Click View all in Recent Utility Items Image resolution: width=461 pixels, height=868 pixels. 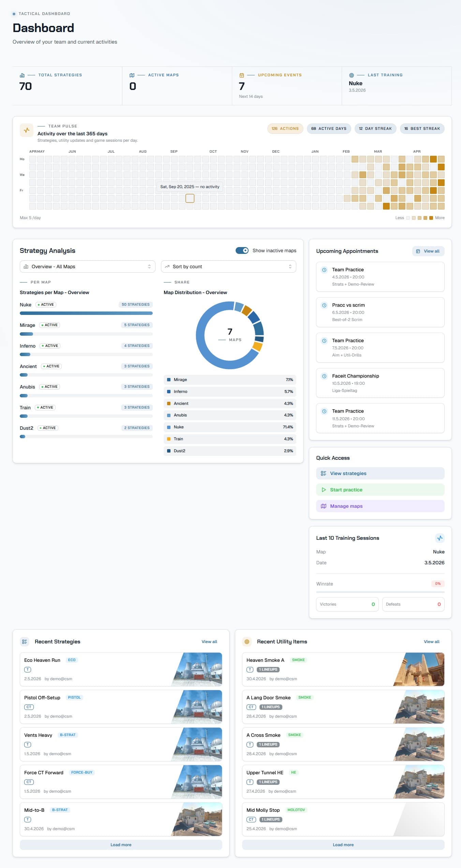tap(432, 642)
